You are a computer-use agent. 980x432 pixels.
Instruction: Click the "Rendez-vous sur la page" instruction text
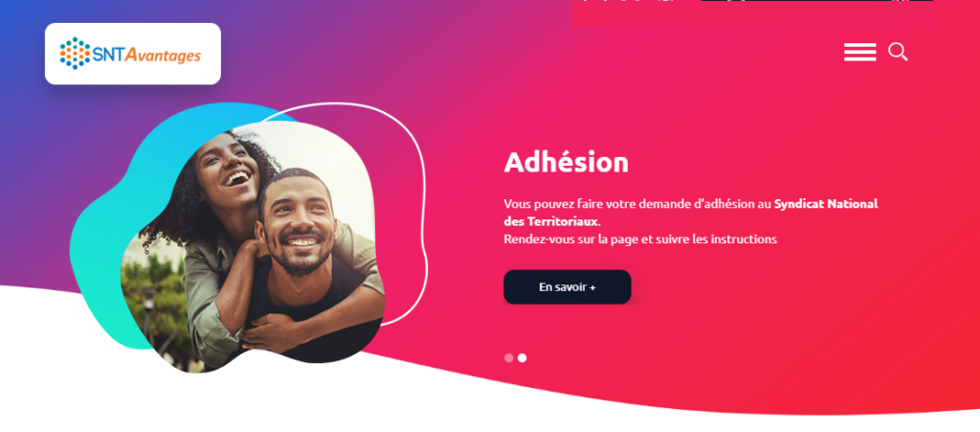(x=640, y=239)
